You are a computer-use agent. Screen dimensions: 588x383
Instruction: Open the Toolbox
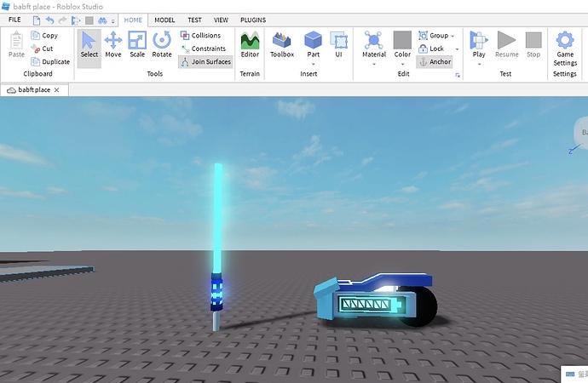click(282, 45)
